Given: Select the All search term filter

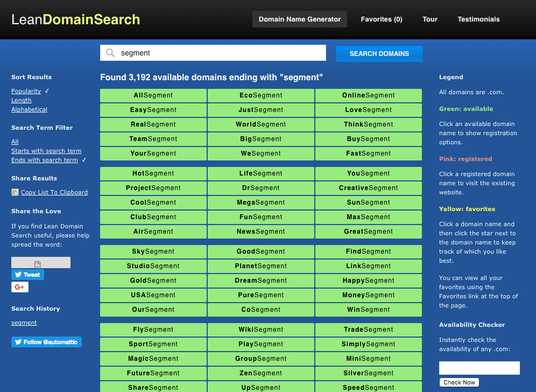Looking at the screenshot, I should coord(15,142).
